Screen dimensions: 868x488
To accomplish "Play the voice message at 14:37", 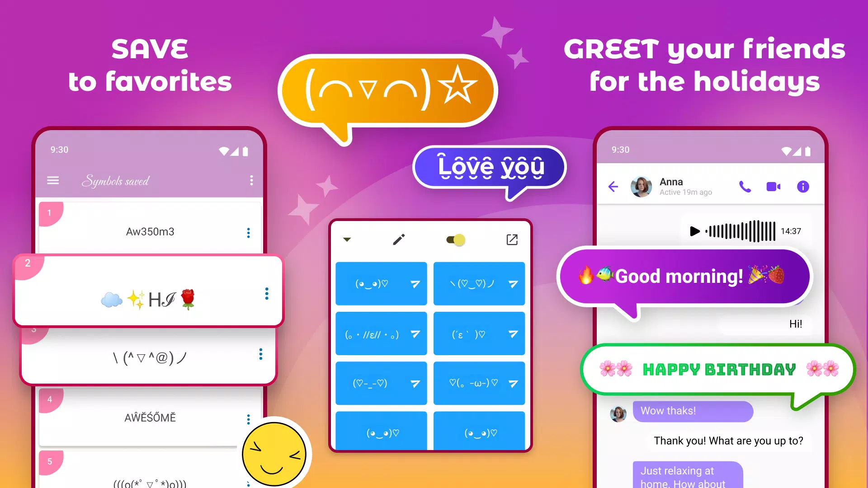I will click(694, 231).
